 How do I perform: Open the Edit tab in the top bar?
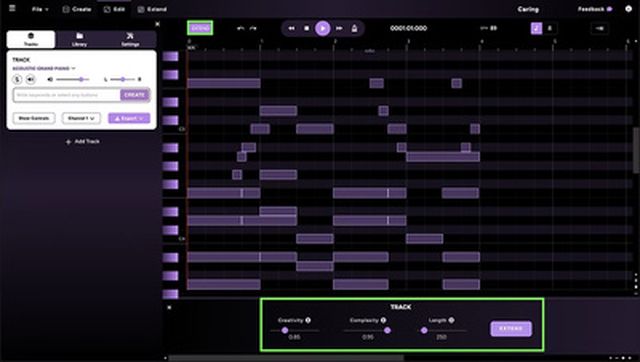coord(114,9)
